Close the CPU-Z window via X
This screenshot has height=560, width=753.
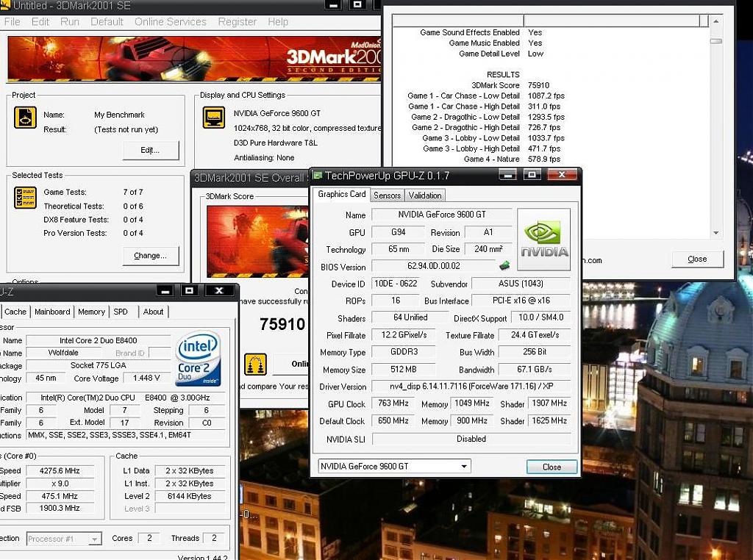point(219,291)
